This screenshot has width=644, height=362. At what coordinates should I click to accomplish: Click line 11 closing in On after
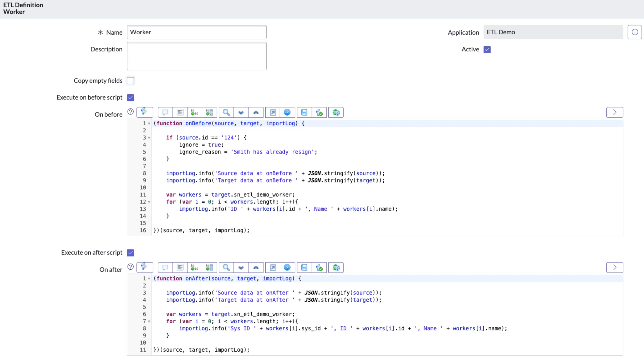[201, 350]
